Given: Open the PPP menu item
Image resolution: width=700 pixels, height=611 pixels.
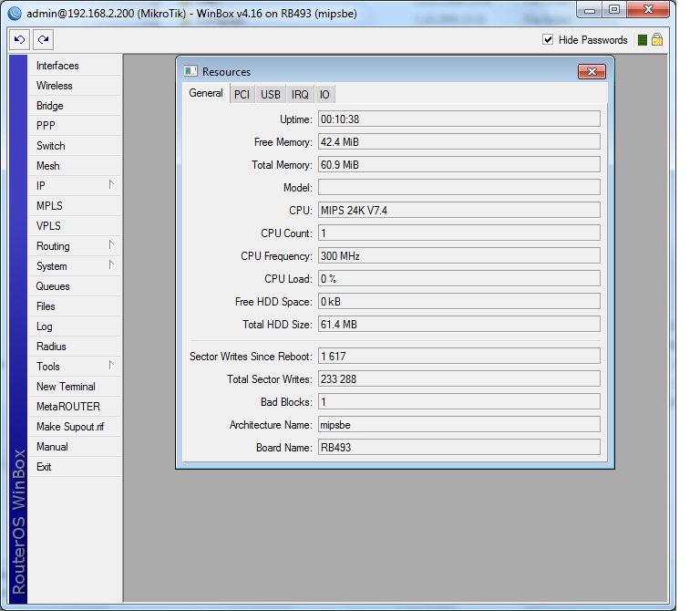Looking at the screenshot, I should (x=75, y=126).
